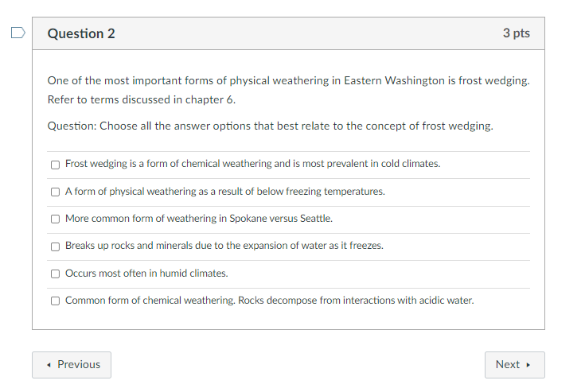Screen dimensions: 585x392
Task: Select 'More common form of weathering in Spokane' checkbox
Action: 55,219
